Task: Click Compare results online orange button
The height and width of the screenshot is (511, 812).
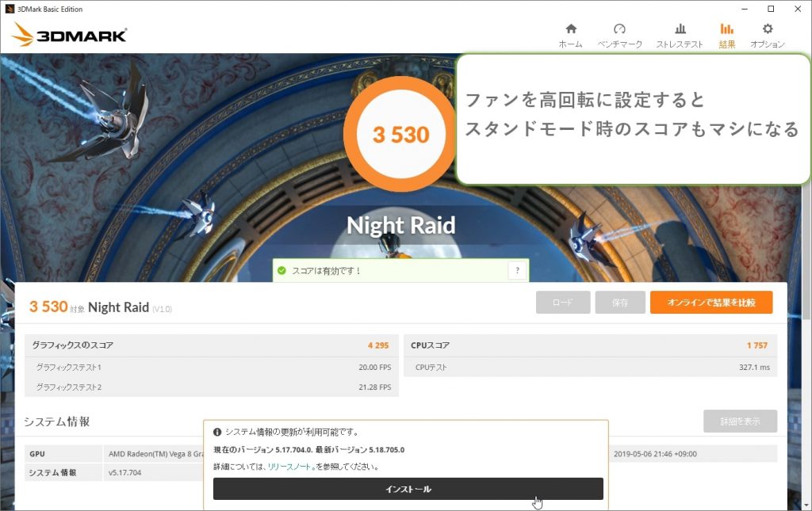Action: click(710, 303)
